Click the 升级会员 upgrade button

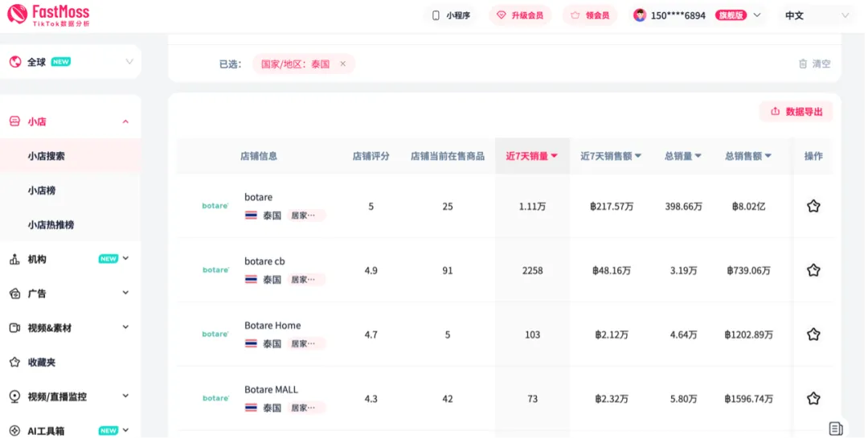[520, 15]
